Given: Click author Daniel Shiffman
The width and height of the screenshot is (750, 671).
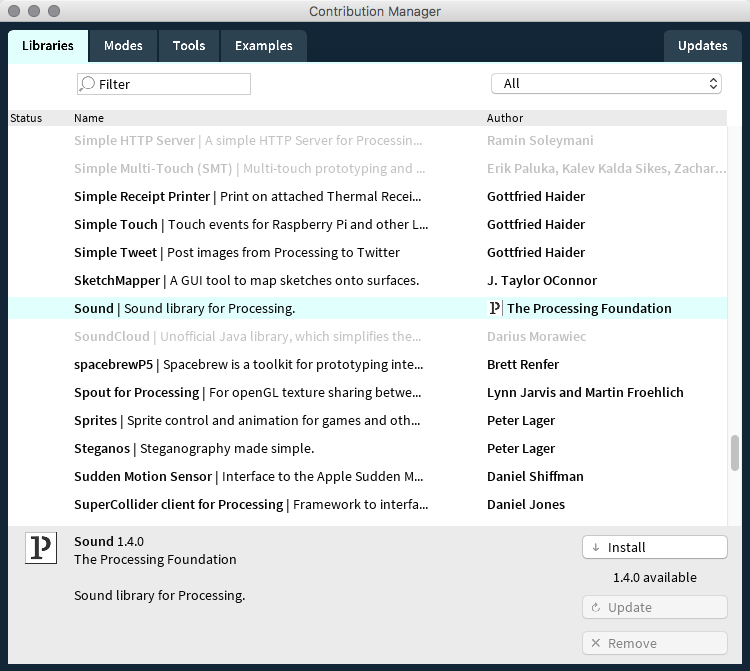Looking at the screenshot, I should point(535,476).
